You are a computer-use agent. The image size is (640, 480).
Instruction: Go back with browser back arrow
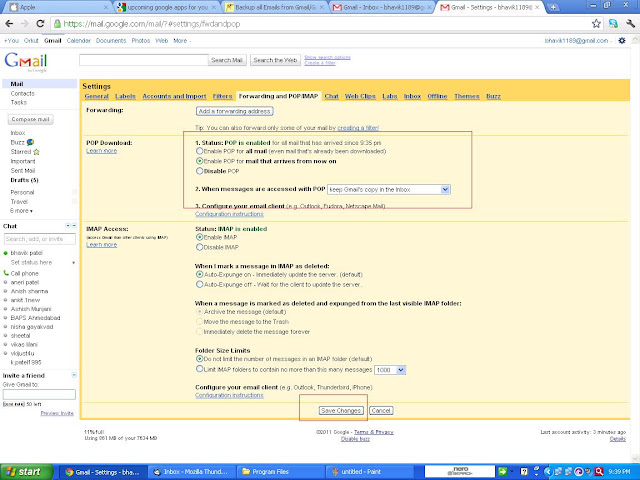click(x=9, y=24)
